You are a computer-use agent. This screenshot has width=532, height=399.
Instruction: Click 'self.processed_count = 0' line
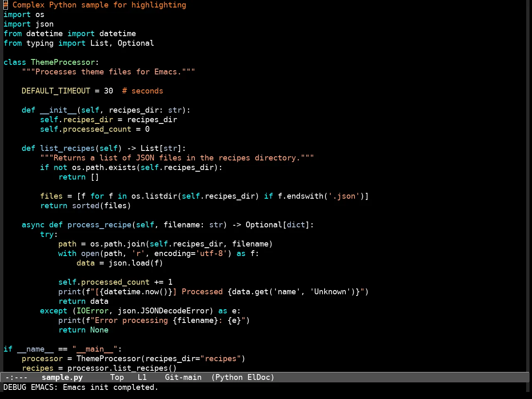point(95,129)
